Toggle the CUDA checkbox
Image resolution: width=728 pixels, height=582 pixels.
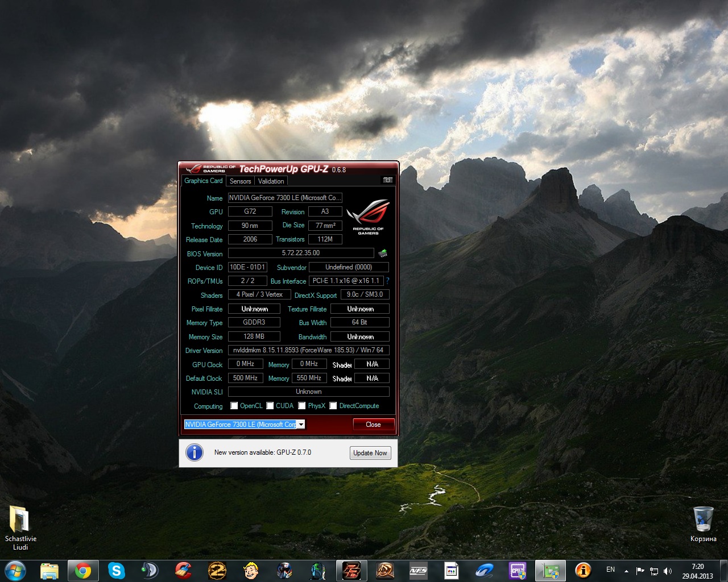tap(270, 406)
